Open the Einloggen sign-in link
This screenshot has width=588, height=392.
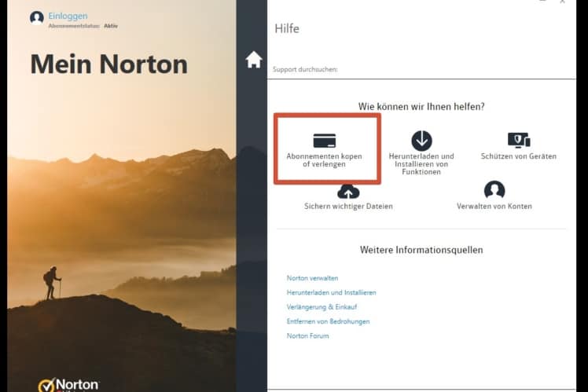[68, 16]
